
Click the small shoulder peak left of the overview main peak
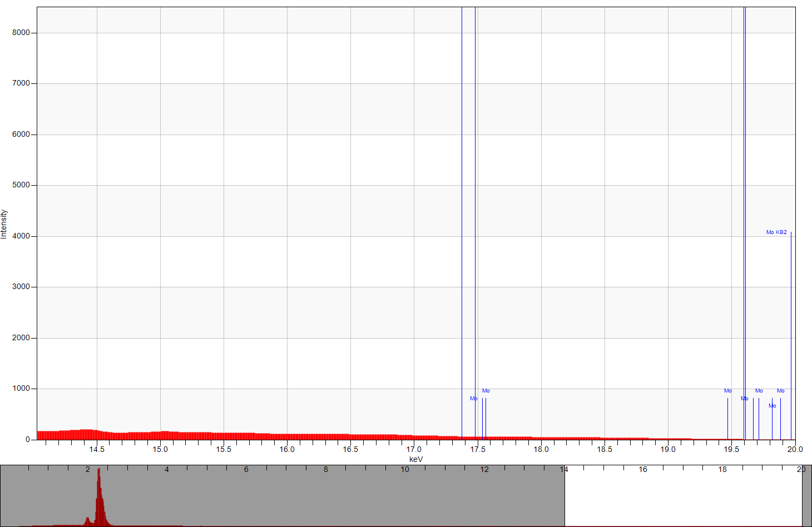[x=87, y=521]
